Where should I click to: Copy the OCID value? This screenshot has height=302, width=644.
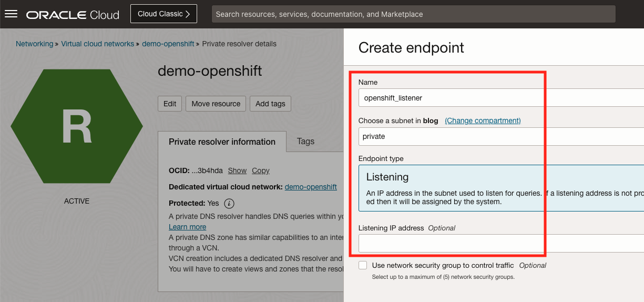coord(261,170)
